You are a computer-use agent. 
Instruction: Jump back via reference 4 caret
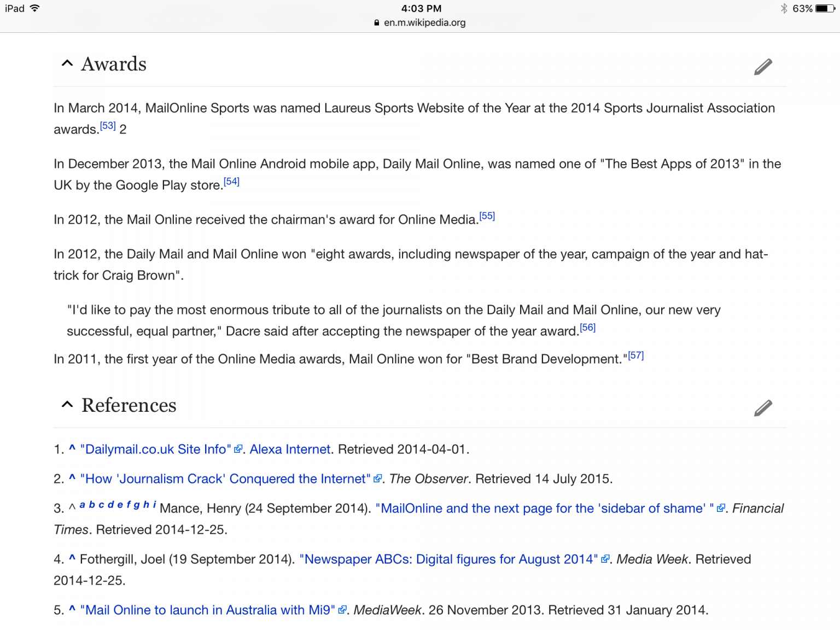[x=72, y=558]
